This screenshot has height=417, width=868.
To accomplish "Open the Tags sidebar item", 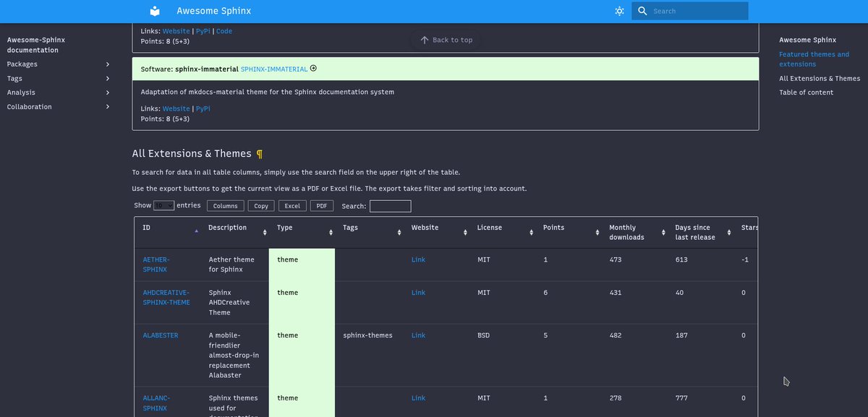I will coord(14,78).
